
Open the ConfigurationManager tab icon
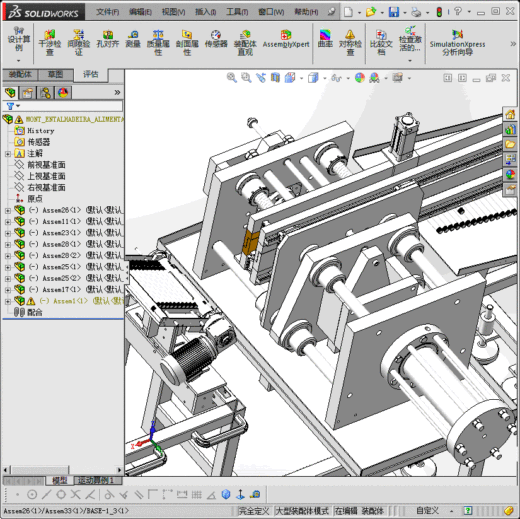[45, 92]
